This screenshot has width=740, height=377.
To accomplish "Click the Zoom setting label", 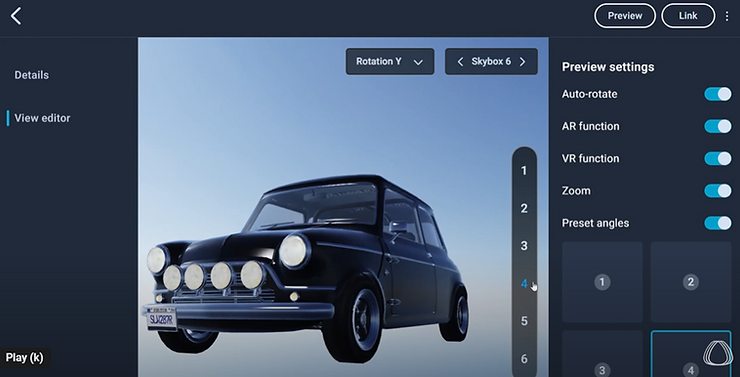I will (x=576, y=191).
